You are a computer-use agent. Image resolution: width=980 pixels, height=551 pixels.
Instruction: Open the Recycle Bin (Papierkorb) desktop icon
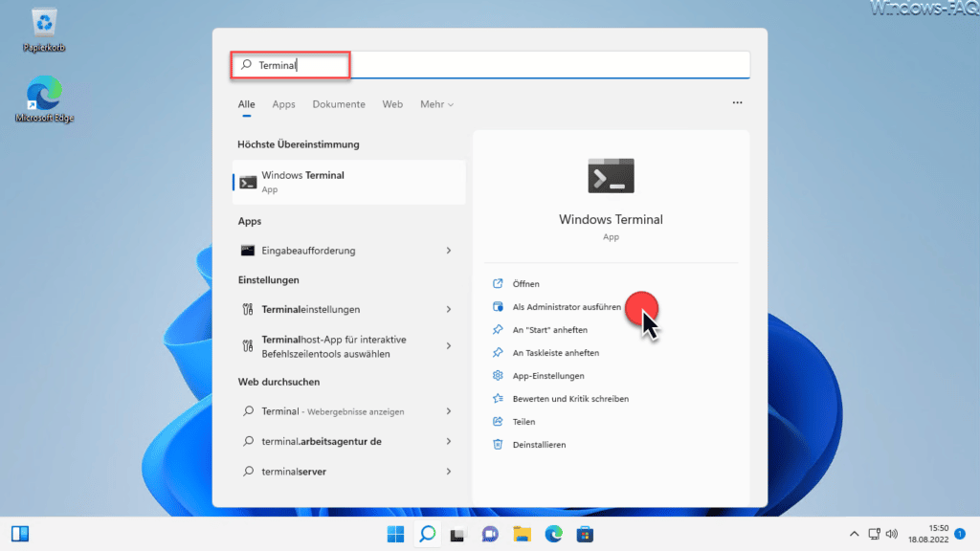44,30
